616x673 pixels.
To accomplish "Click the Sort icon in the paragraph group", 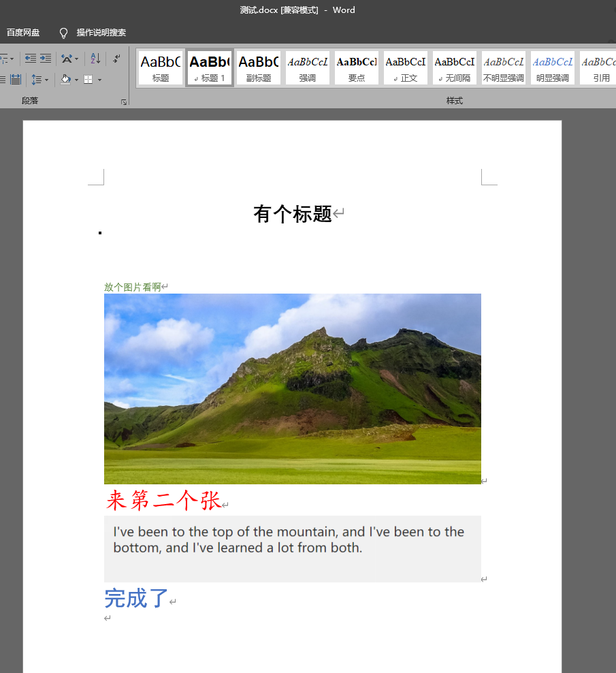I will tap(94, 59).
